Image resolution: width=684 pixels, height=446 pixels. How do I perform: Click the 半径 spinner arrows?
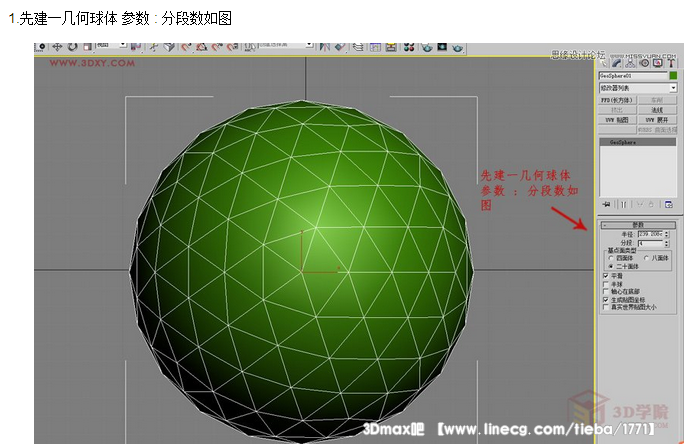(667, 234)
